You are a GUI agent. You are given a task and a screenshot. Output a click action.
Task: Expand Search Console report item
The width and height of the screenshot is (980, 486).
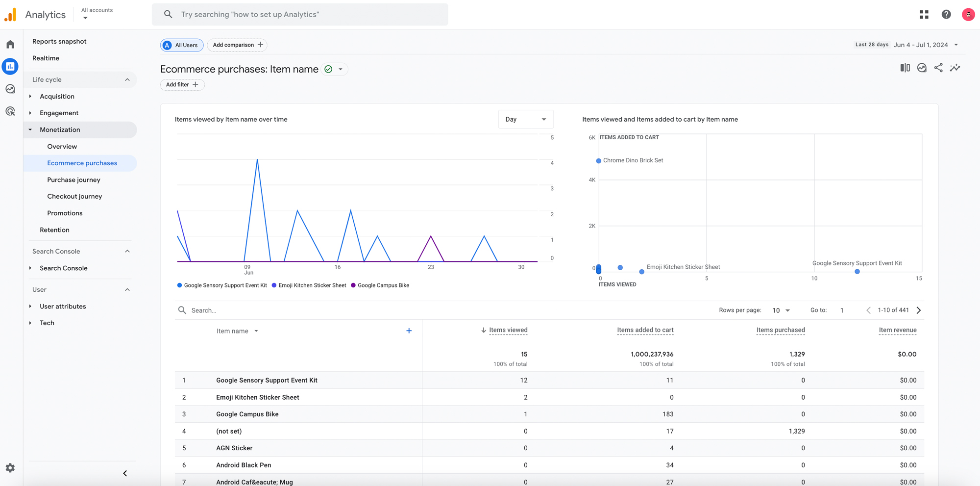30,268
